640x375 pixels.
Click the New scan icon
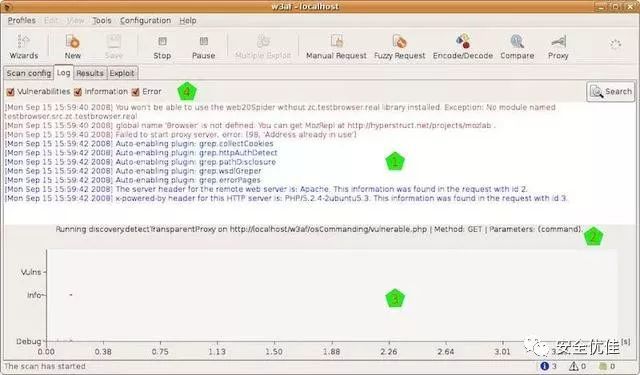[x=72, y=47]
